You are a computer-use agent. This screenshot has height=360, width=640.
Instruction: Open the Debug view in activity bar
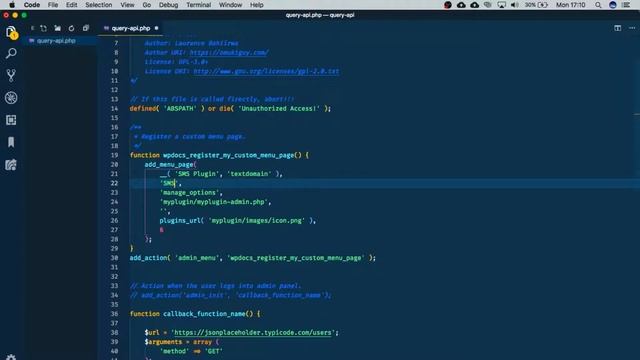tap(11, 98)
